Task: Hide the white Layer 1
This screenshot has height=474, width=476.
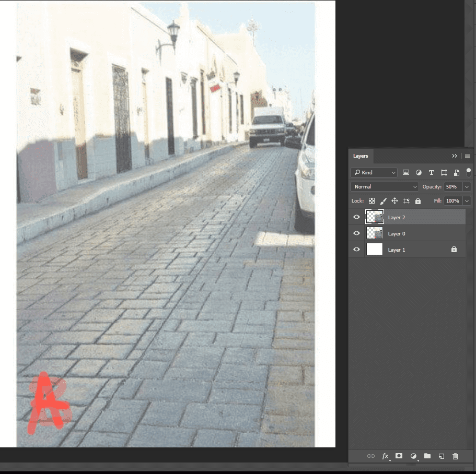Action: coord(356,250)
